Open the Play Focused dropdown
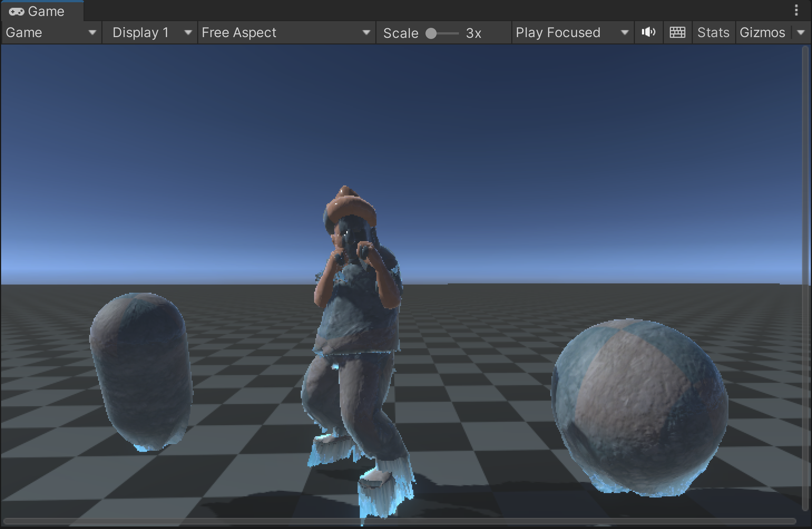The height and width of the screenshot is (529, 812). click(573, 33)
